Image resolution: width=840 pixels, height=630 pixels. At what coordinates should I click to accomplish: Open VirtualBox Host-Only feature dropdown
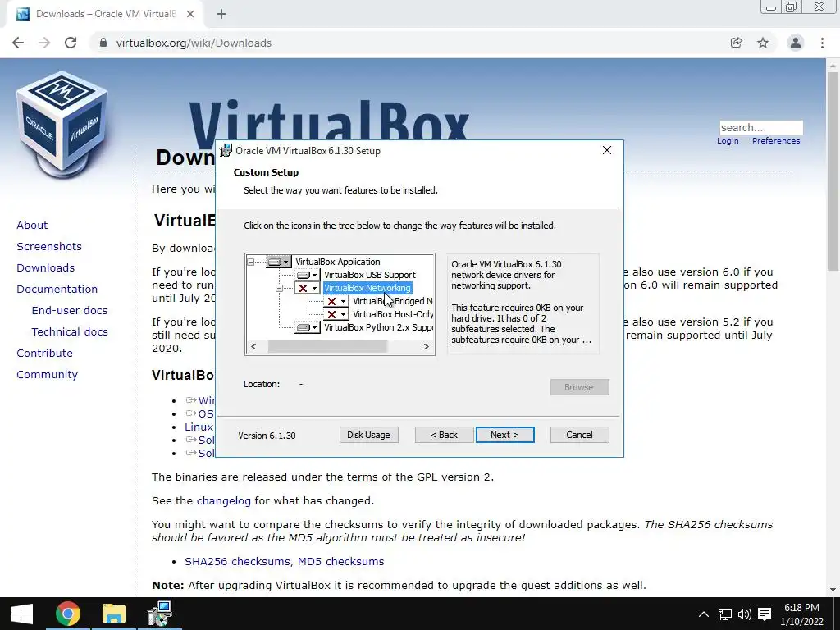pyautogui.click(x=336, y=314)
